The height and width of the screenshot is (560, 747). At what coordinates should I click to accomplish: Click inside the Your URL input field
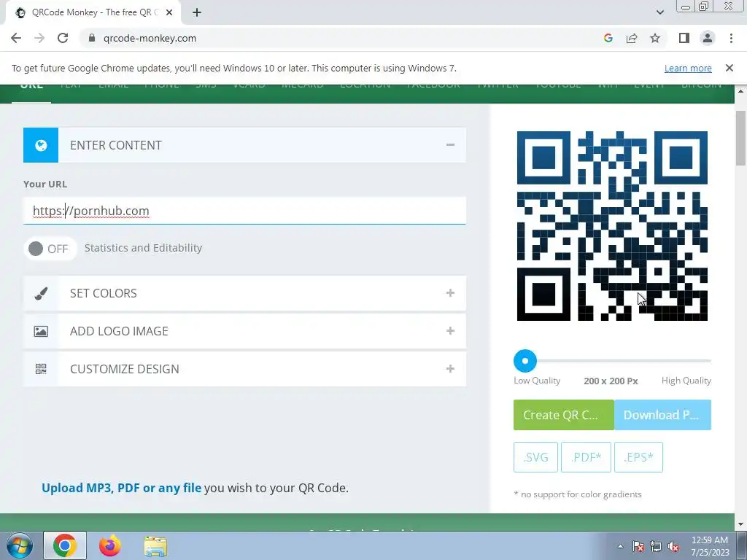pyautogui.click(x=244, y=211)
